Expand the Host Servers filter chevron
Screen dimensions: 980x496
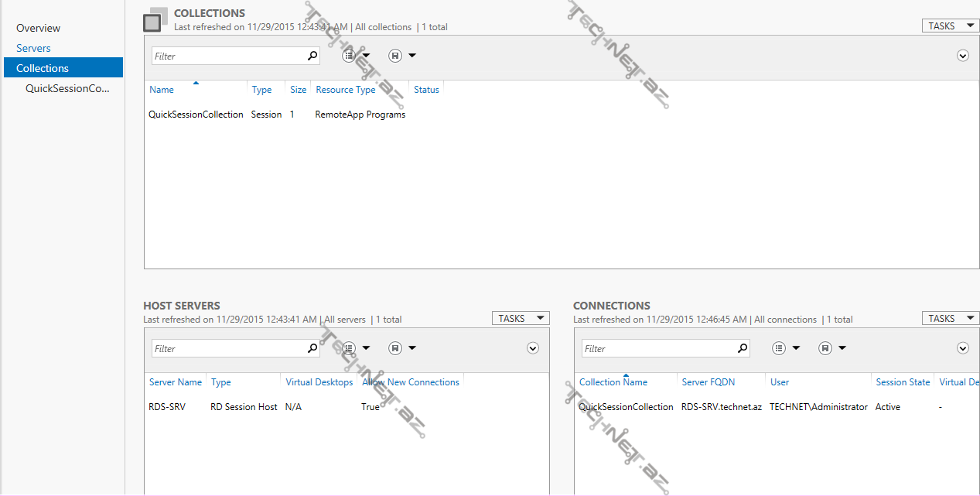[533, 348]
